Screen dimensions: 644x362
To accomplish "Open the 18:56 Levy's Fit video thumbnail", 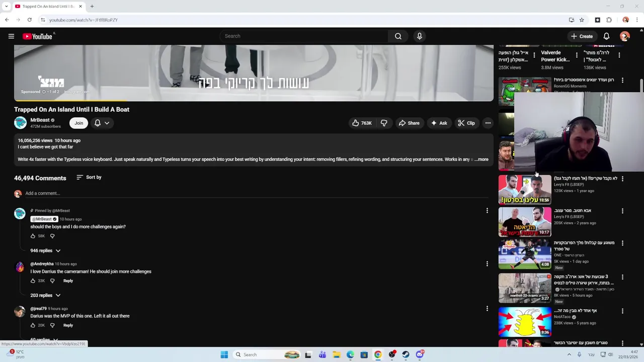I will click(x=525, y=189).
